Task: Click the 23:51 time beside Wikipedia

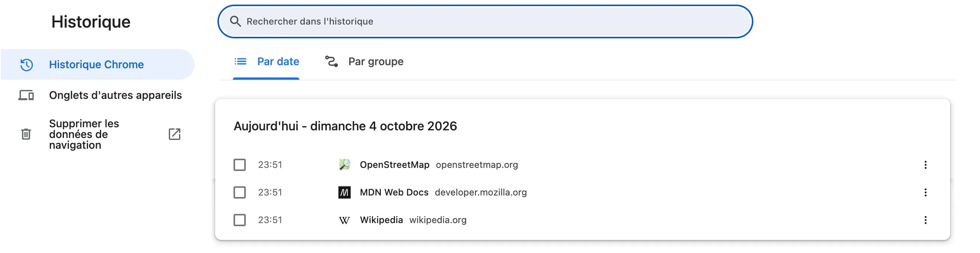Action: tap(270, 220)
